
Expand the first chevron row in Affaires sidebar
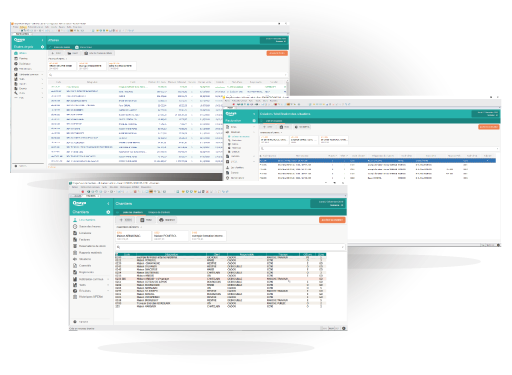42,74
